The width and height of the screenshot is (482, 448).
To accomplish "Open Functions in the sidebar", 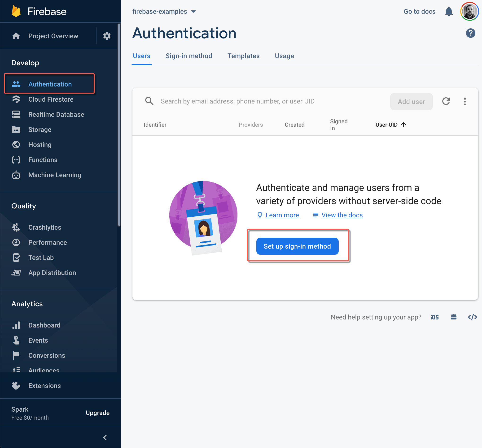I will [x=43, y=160].
